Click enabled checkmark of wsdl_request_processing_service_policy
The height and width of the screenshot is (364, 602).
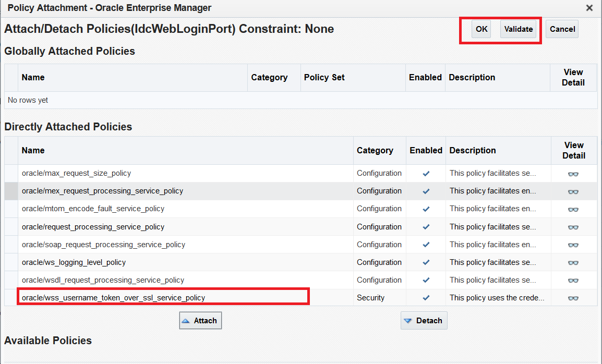coord(426,280)
